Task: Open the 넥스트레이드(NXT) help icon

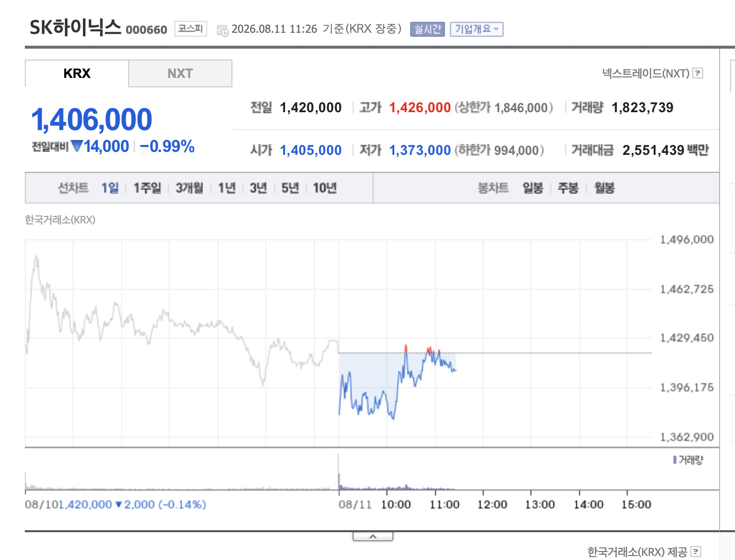Action: tap(698, 73)
